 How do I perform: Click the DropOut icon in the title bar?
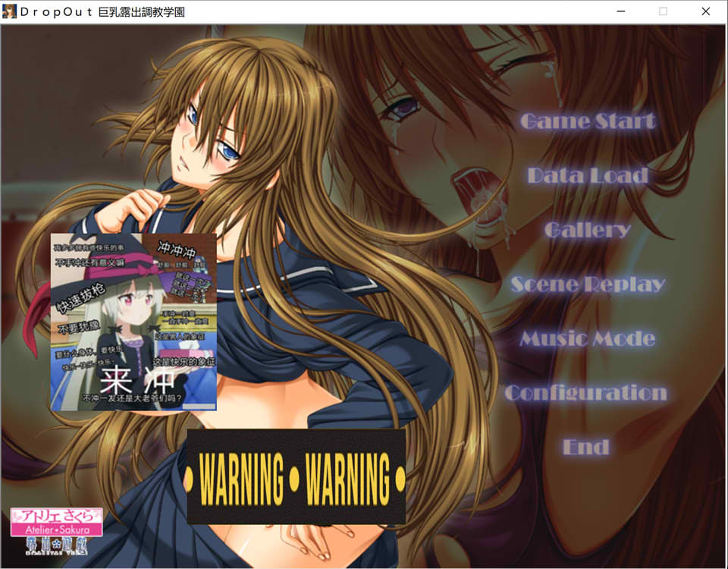click(x=10, y=11)
